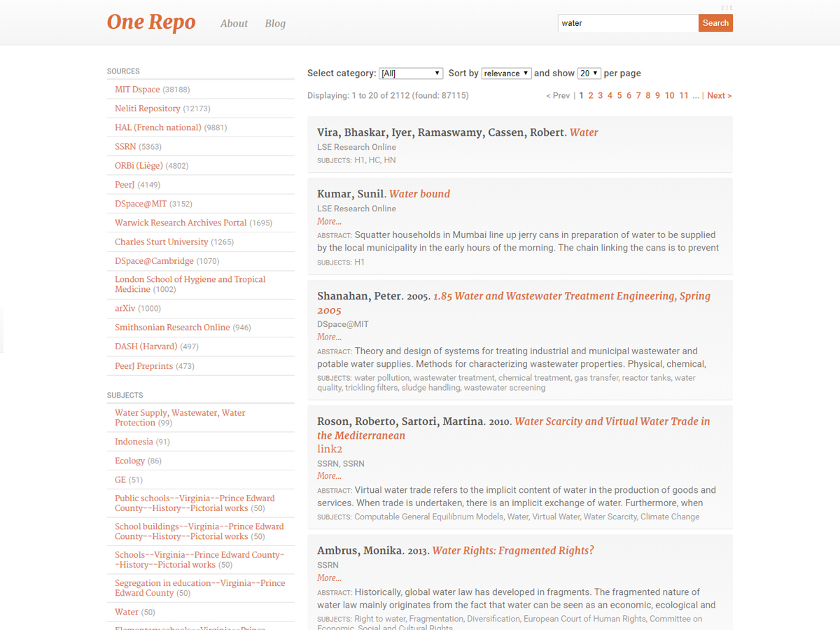Filter by Smithsonian Research Online source

[172, 328]
